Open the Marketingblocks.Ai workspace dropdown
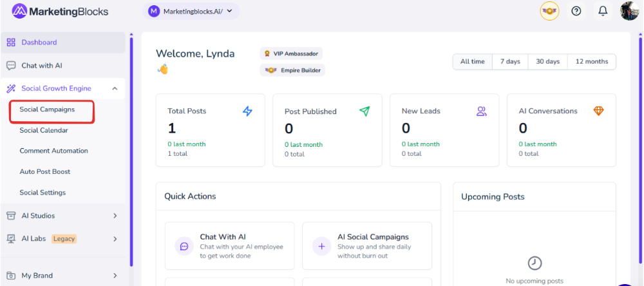The width and height of the screenshot is (644, 286). pyautogui.click(x=191, y=11)
